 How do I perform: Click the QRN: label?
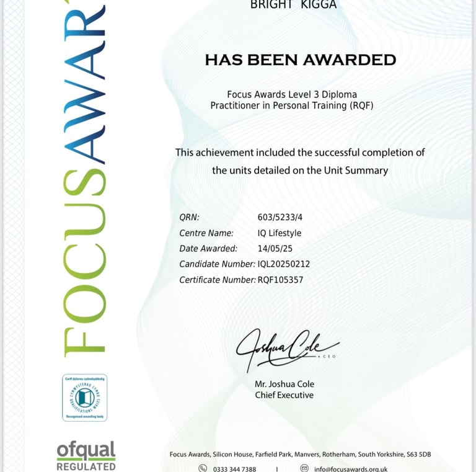coord(189,217)
